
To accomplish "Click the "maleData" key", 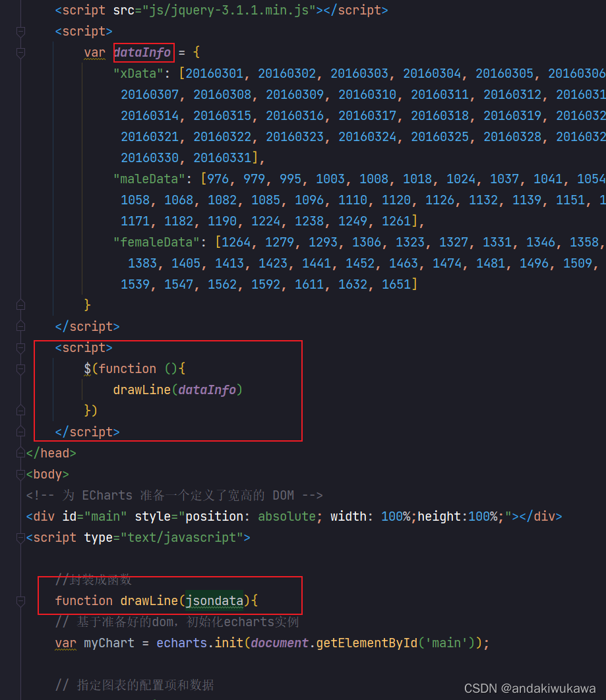I will 149,179.
